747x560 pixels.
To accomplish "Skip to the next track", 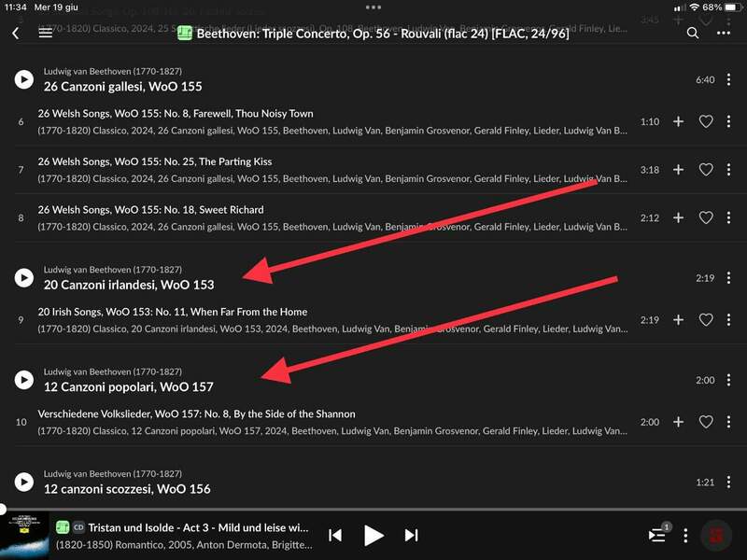I will click(411, 535).
